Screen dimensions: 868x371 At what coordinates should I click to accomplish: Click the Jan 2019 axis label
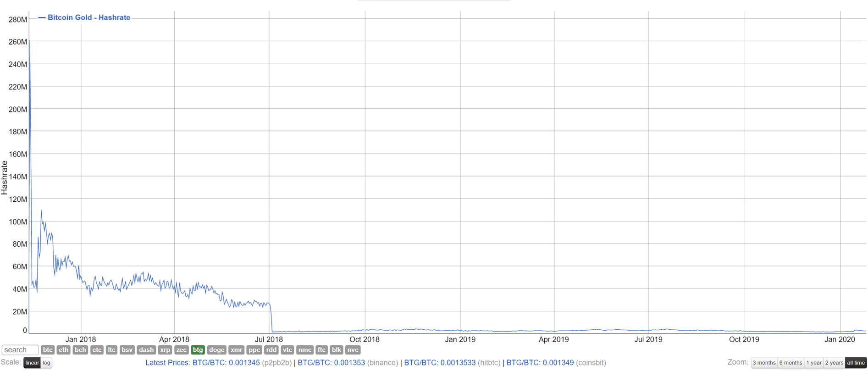460,339
